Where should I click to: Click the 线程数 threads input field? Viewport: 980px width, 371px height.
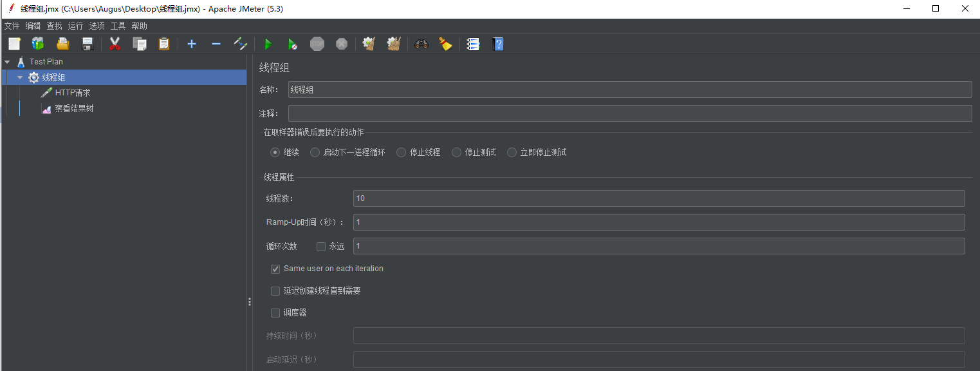pyautogui.click(x=659, y=198)
